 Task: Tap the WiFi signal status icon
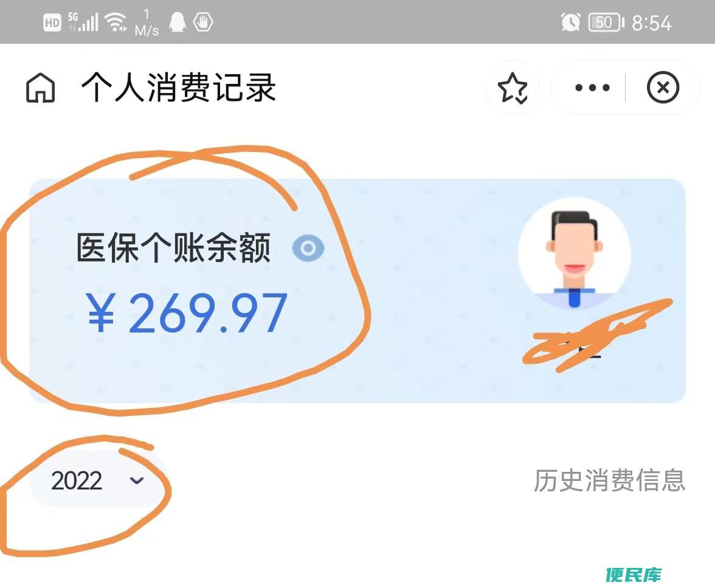pyautogui.click(x=116, y=22)
